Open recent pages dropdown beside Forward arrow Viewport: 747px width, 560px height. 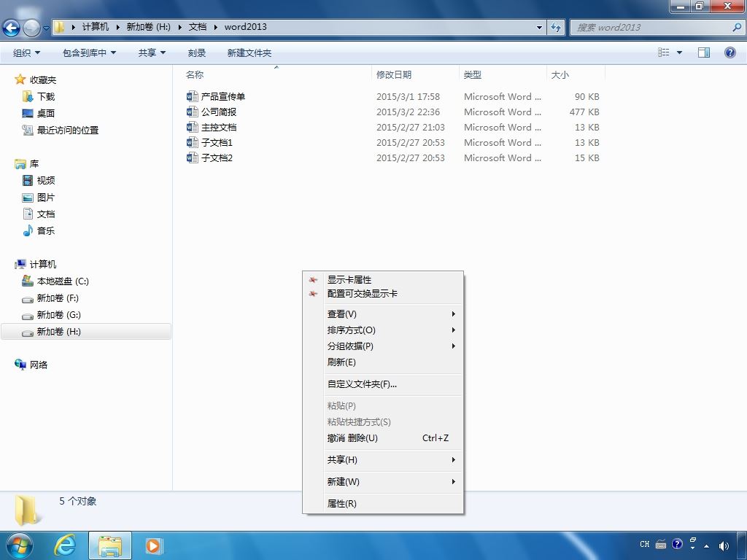46,28
